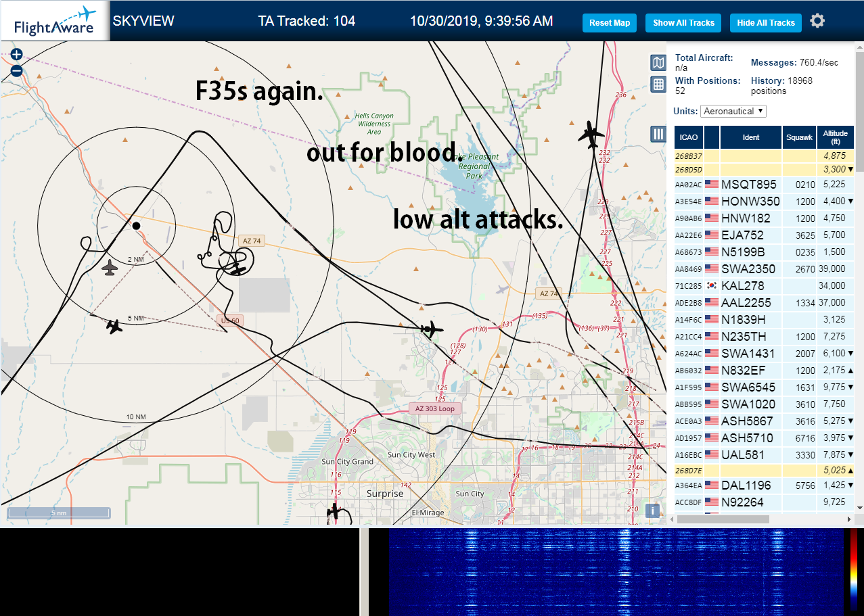Select aircraft row DAL1196
This screenshot has width=864, height=616.
pyautogui.click(x=764, y=485)
